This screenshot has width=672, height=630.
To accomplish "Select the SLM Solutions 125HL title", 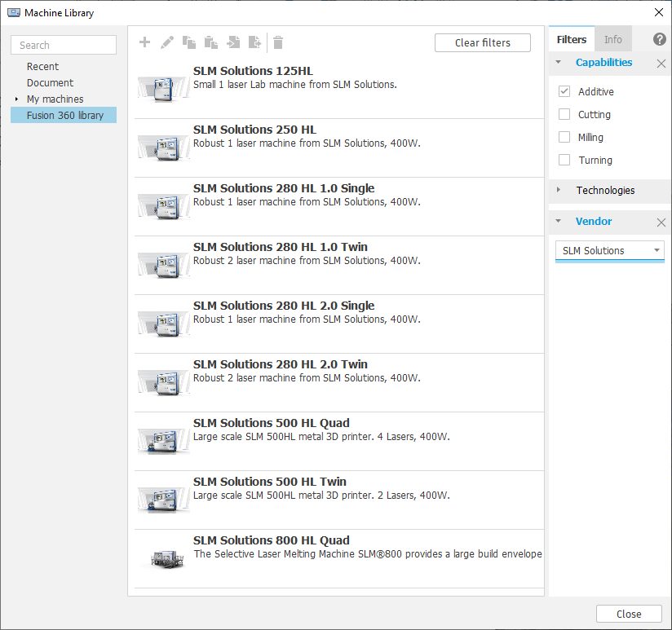I will 253,71.
